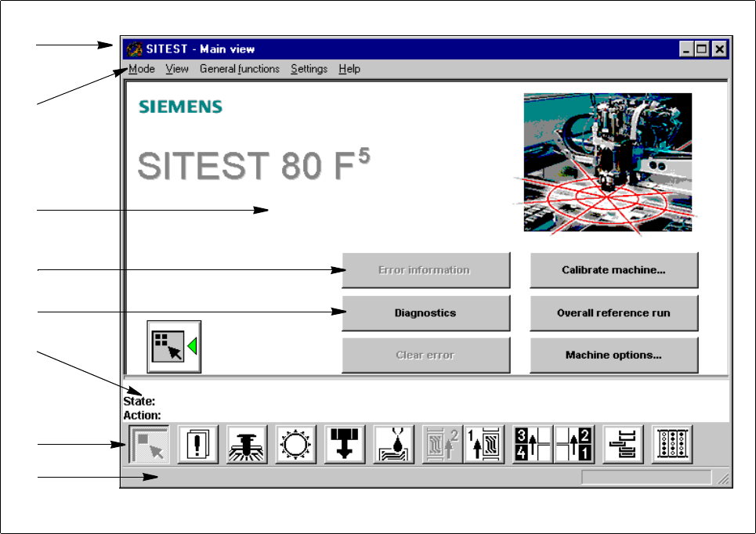Open the nozzle over board toolbar icon
The image size is (756, 534).
click(x=247, y=445)
